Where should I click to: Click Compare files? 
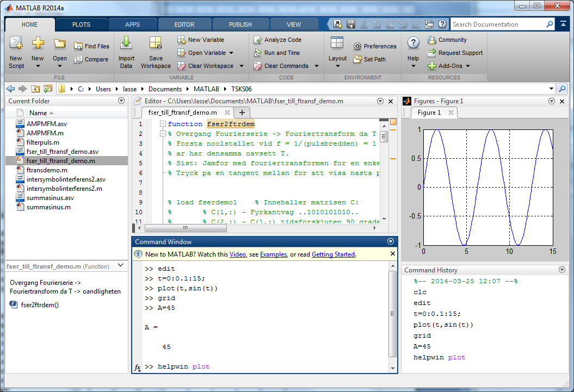click(x=91, y=59)
